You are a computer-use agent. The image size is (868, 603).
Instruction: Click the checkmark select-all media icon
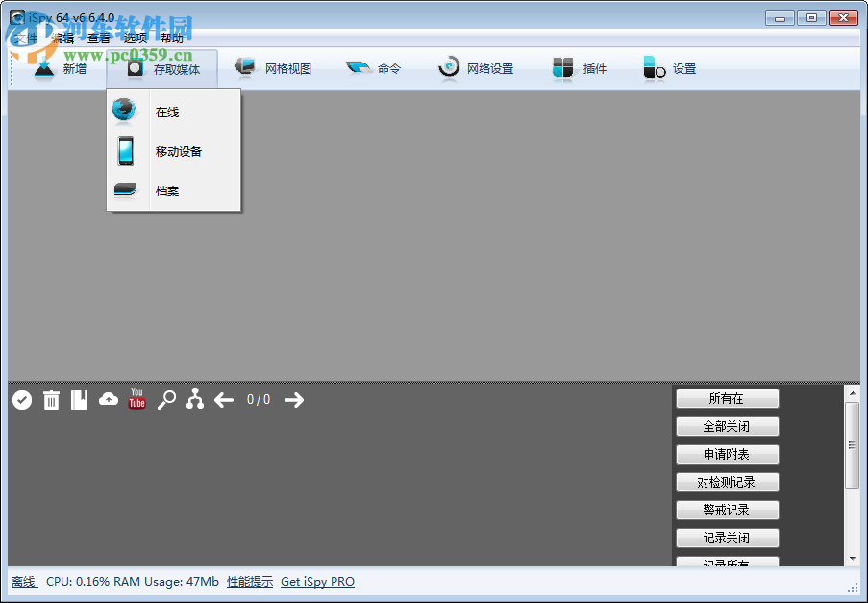pyautogui.click(x=21, y=400)
